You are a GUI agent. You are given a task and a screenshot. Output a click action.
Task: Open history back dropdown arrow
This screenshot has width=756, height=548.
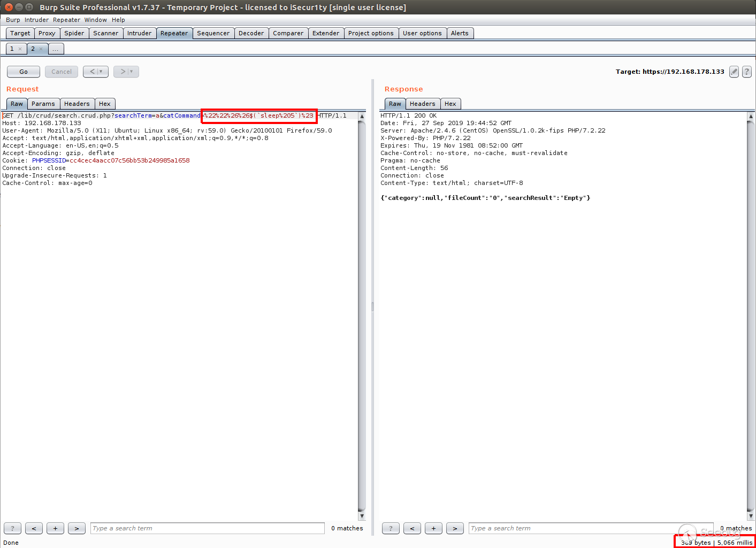(x=101, y=72)
